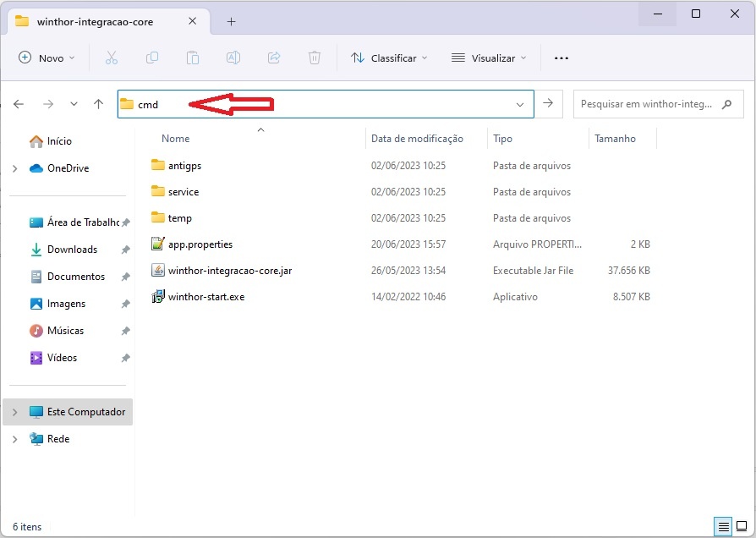This screenshot has height=538, width=756.
Task: Open the Novo dropdown menu
Action: point(47,58)
